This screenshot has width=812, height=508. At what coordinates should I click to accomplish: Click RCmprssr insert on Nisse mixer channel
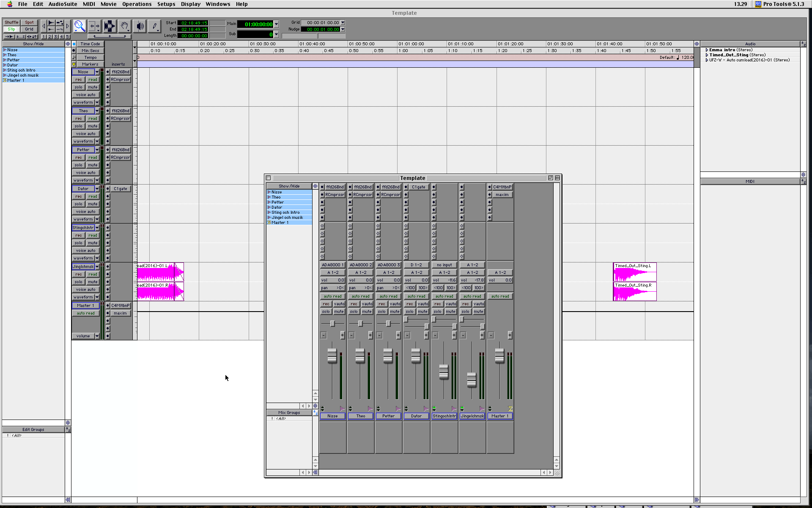[x=335, y=195]
